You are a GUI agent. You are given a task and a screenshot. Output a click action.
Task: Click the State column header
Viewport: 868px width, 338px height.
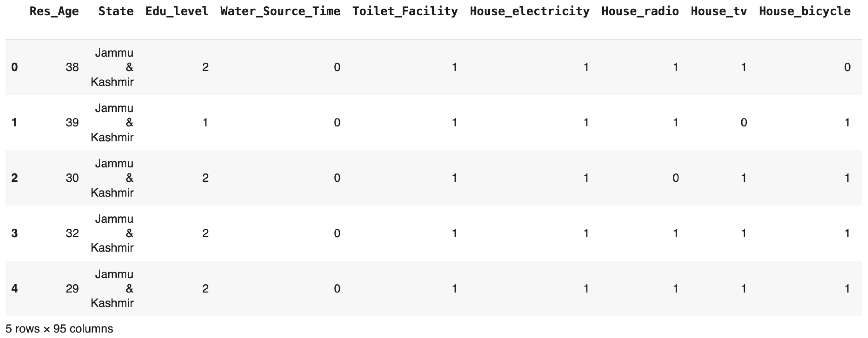click(x=116, y=11)
